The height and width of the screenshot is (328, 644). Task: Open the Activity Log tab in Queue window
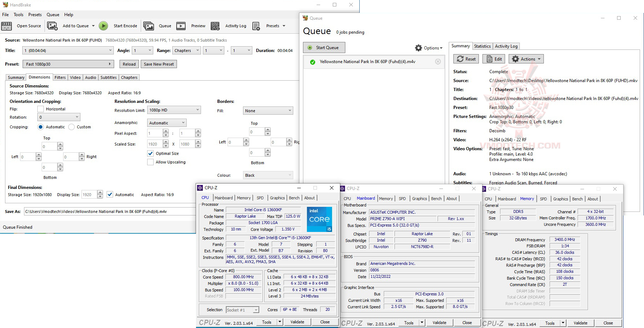[x=506, y=46]
